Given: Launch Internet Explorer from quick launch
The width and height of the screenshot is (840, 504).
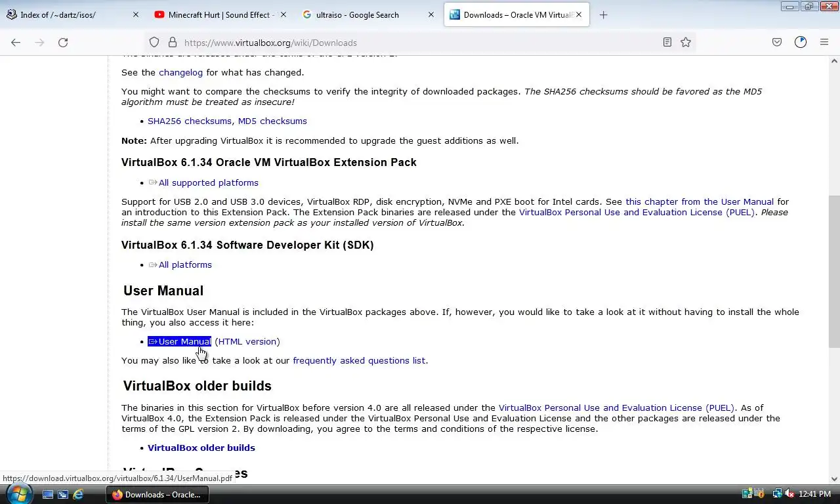Looking at the screenshot, I should (x=78, y=494).
